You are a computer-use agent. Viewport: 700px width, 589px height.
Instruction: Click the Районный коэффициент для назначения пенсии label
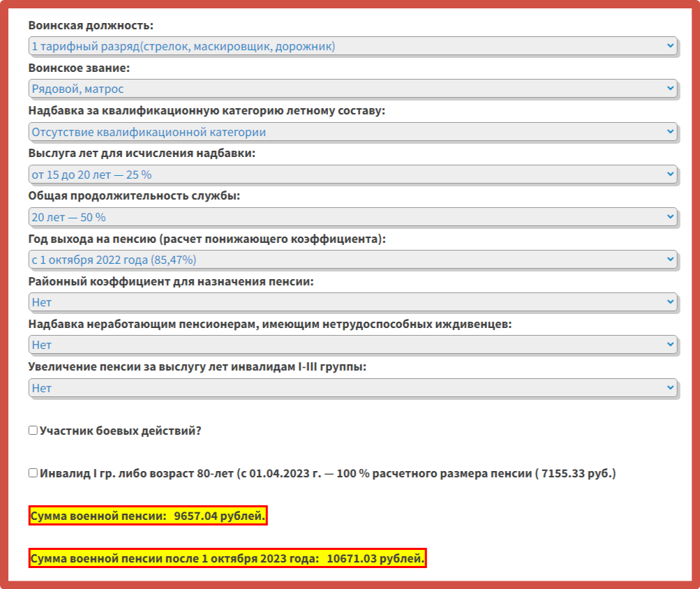(x=171, y=281)
